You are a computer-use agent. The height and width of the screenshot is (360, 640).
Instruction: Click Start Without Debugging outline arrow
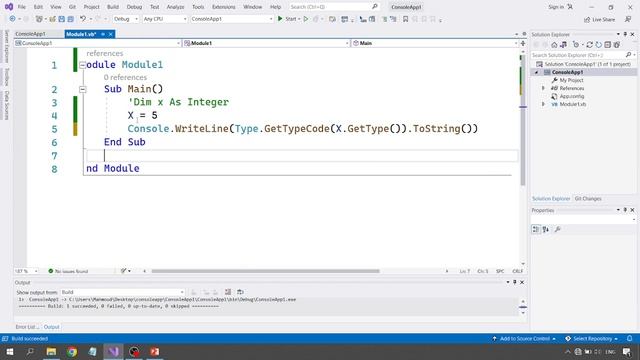pos(306,19)
